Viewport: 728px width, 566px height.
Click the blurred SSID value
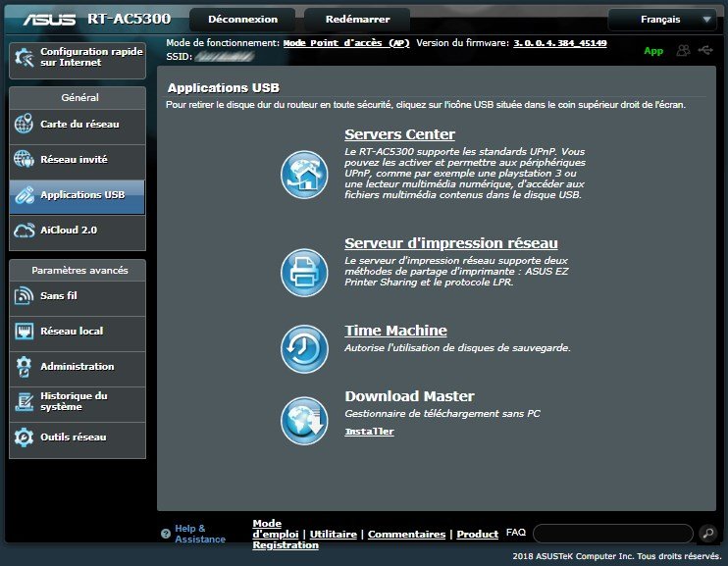click(225, 57)
